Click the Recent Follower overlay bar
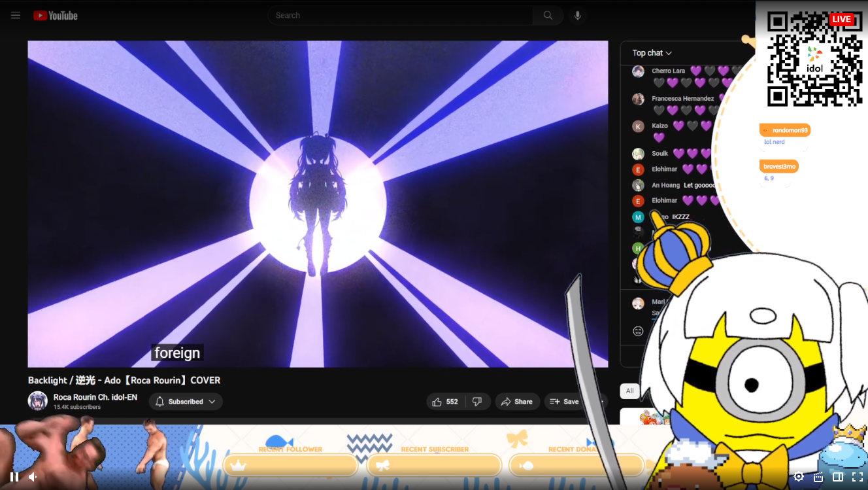 coord(291,465)
